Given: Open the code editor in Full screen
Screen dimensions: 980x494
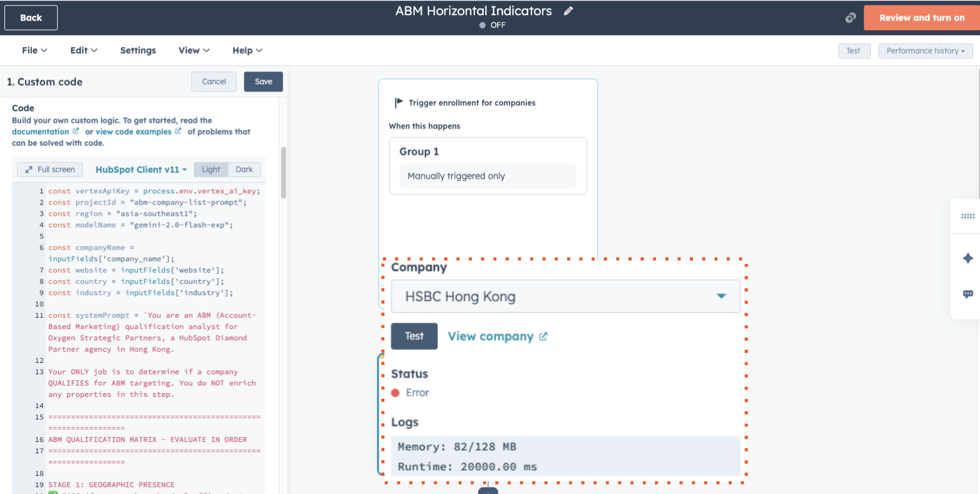Looking at the screenshot, I should (x=50, y=169).
